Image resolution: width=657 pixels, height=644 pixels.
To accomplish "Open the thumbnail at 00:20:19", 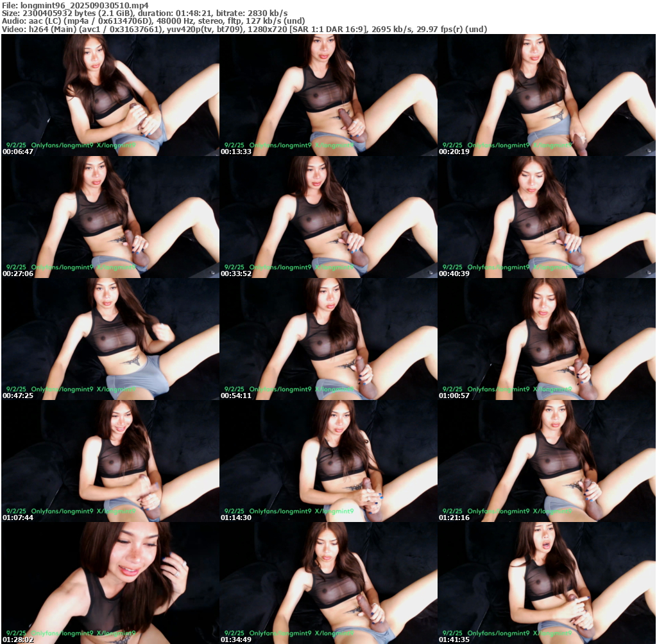I will pyautogui.click(x=546, y=94).
